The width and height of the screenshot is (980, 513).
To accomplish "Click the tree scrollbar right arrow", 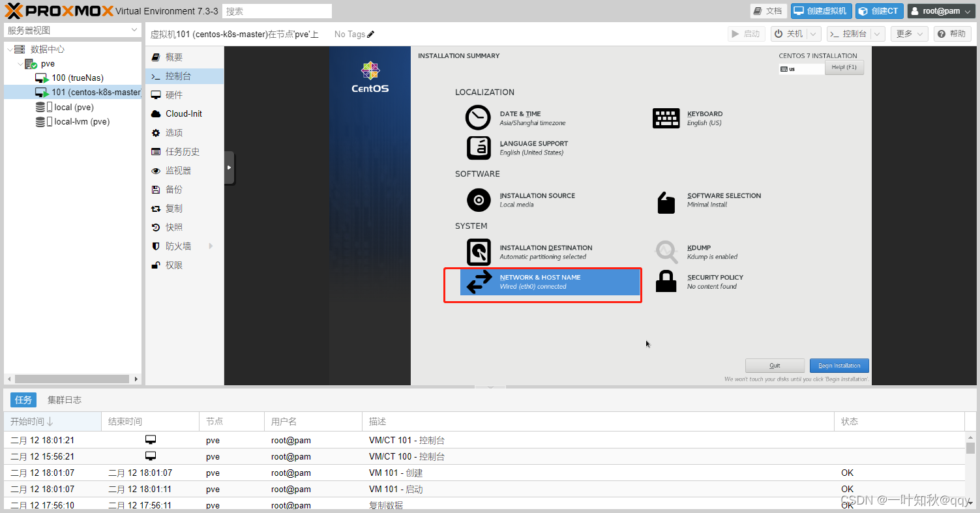I will point(136,379).
